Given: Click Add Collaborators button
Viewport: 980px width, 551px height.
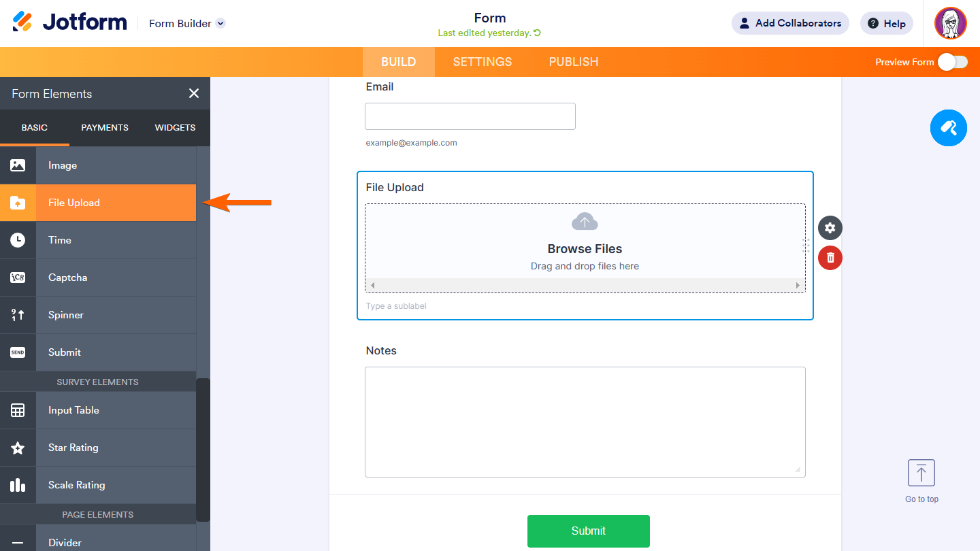Looking at the screenshot, I should point(790,23).
